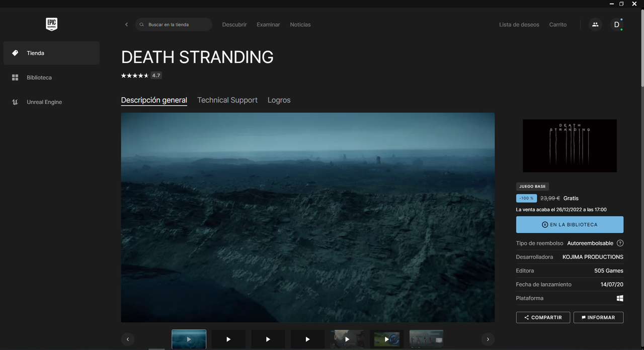Click the page vertical scrollbar
Image resolution: width=644 pixels, height=350 pixels.
(x=642, y=48)
